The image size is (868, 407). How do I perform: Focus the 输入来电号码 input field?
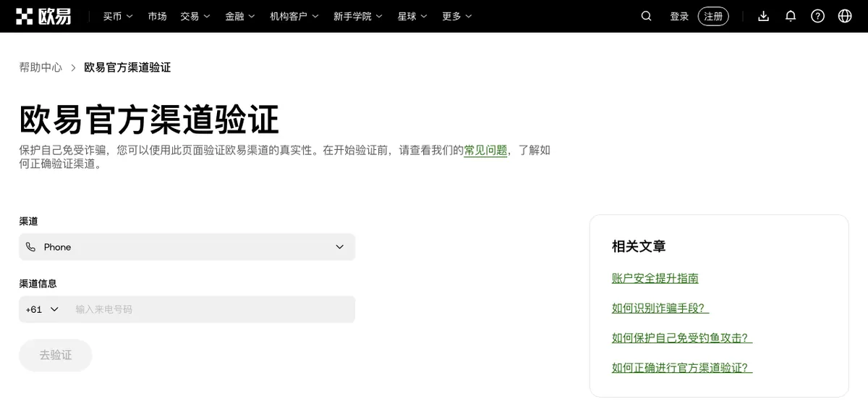(x=211, y=309)
